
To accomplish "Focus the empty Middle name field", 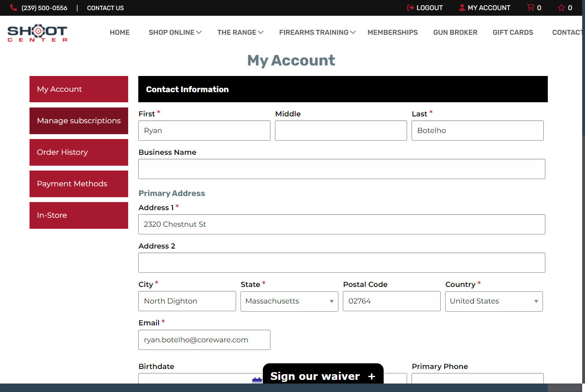I will (x=341, y=131).
